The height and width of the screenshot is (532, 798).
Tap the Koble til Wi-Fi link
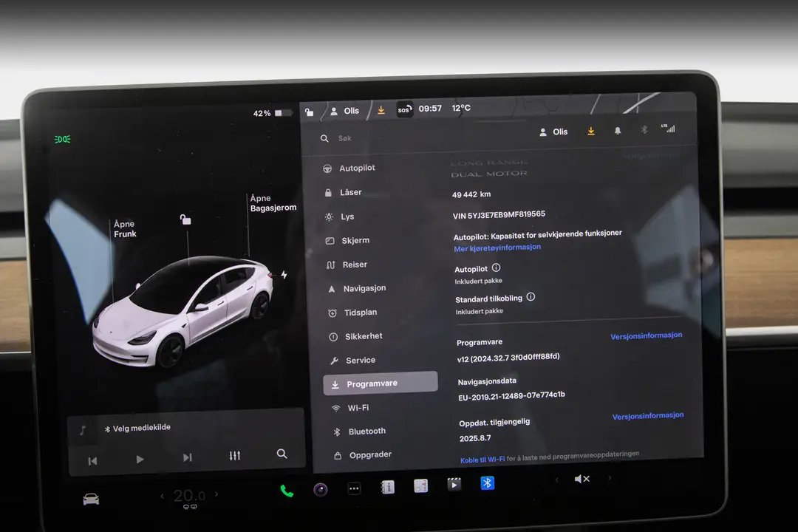coord(482,459)
